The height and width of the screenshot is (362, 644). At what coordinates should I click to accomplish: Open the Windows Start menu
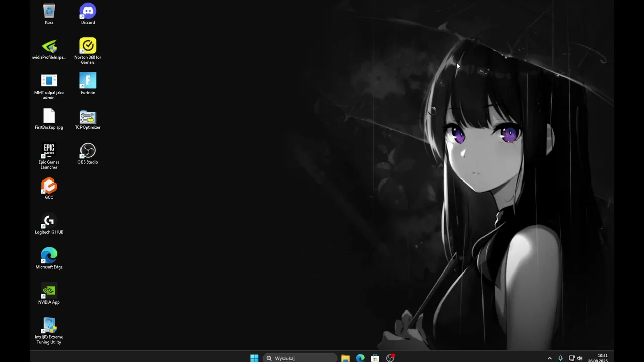point(254,358)
